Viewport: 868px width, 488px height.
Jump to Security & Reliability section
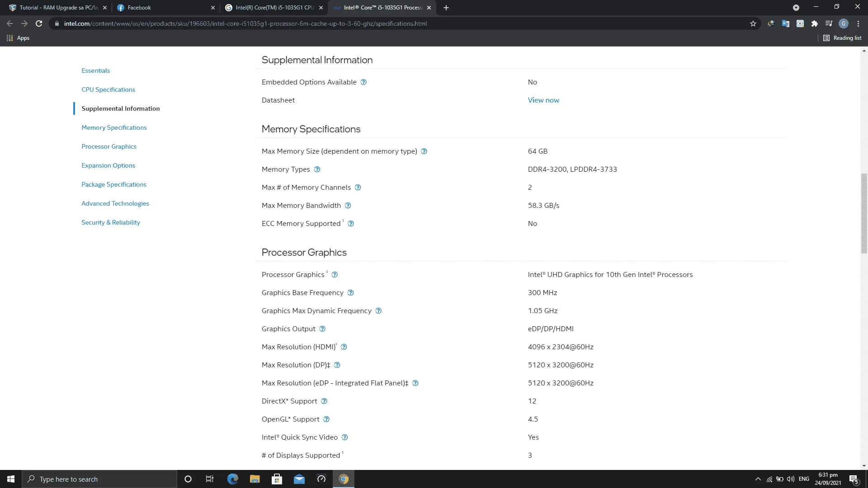pos(111,222)
